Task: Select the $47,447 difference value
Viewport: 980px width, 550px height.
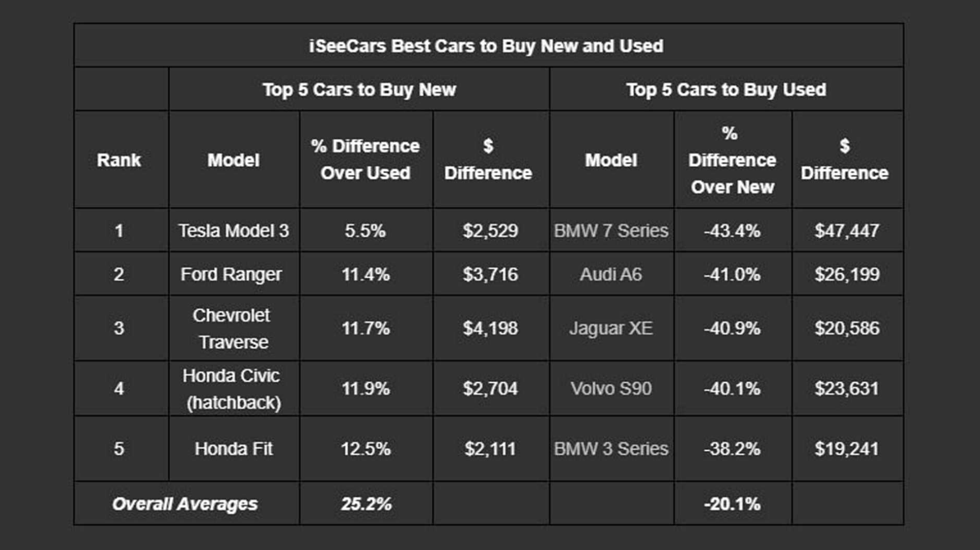Action: coord(847,231)
